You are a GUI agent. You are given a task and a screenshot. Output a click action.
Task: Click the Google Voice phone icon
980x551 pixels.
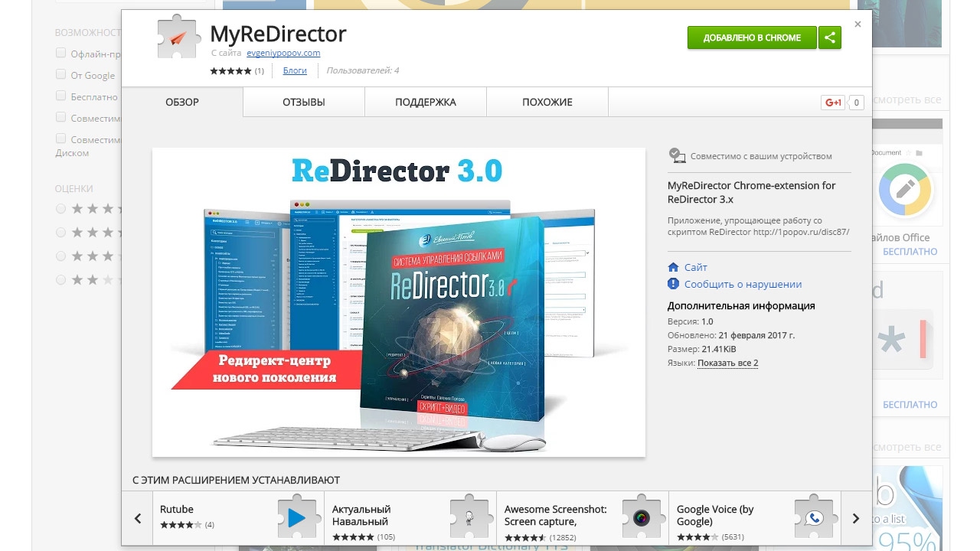click(x=813, y=518)
